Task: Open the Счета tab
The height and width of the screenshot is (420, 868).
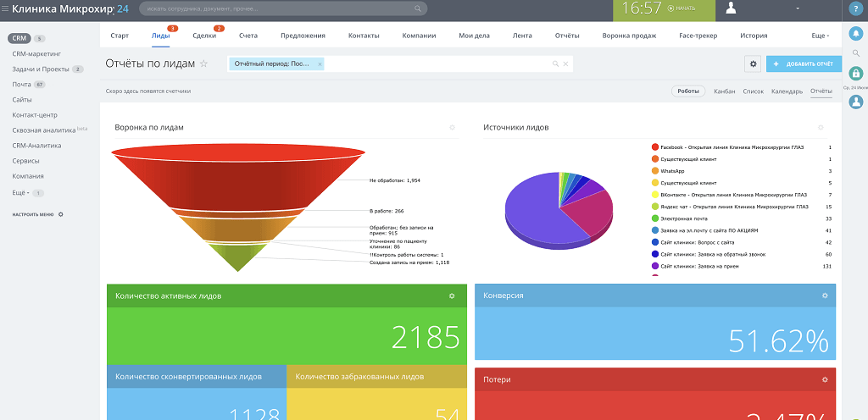Action: point(248,36)
